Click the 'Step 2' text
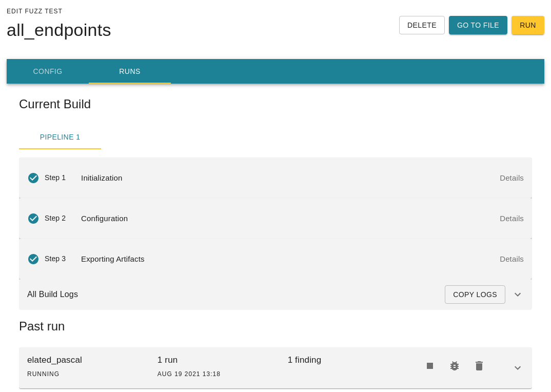This screenshot has height=392, width=551. [55, 219]
